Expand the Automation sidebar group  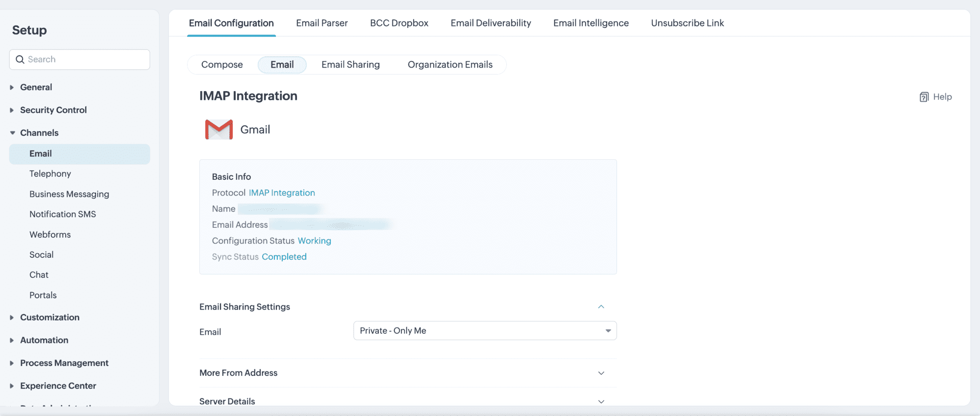click(12, 340)
